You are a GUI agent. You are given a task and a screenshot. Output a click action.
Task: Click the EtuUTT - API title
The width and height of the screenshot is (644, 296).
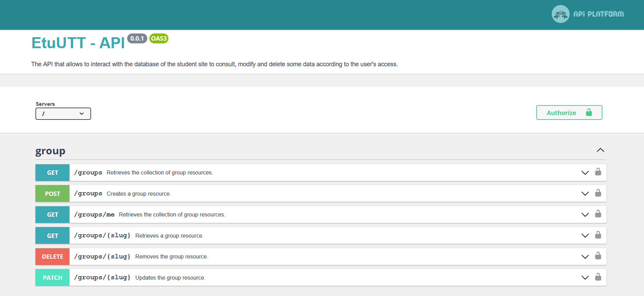[78, 43]
